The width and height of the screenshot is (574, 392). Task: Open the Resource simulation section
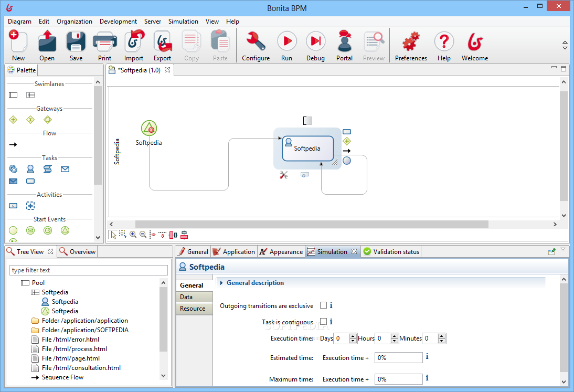click(194, 309)
